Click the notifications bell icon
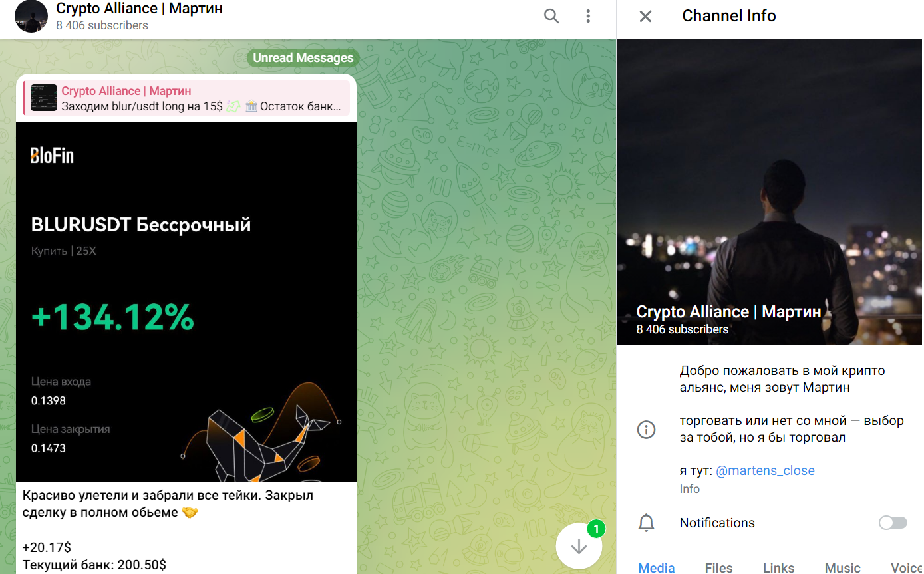This screenshot has height=574, width=924. (646, 523)
